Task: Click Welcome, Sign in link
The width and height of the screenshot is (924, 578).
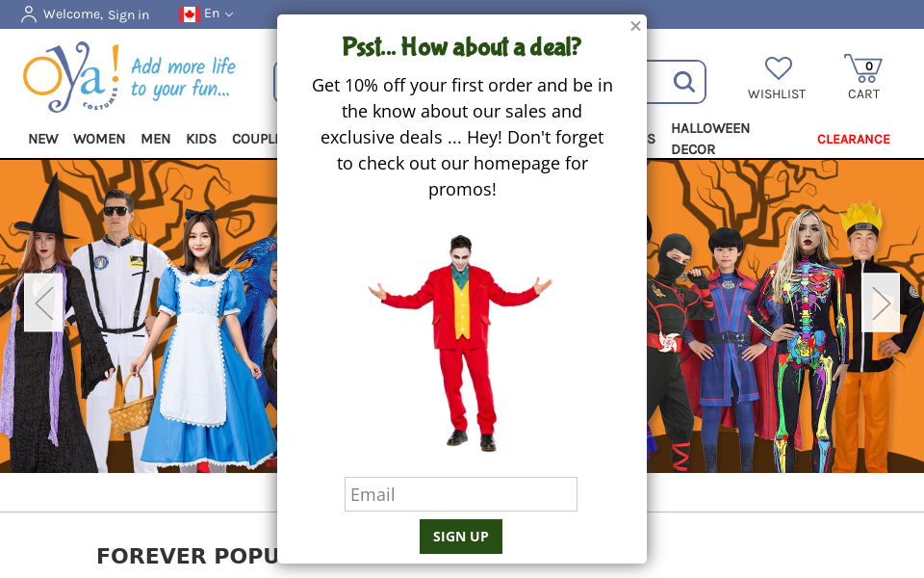Action: point(96,14)
